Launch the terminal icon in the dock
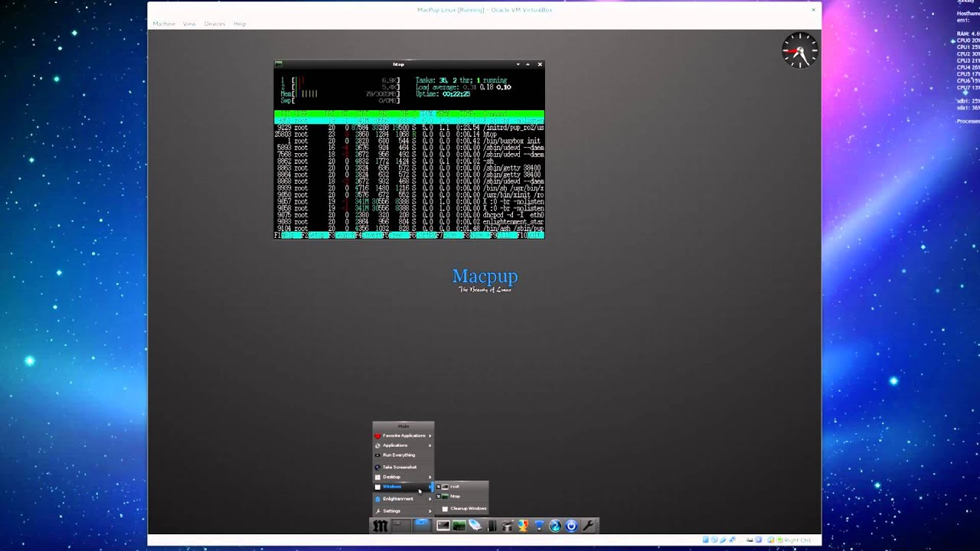Screen dimensions: 980x551 443,526
